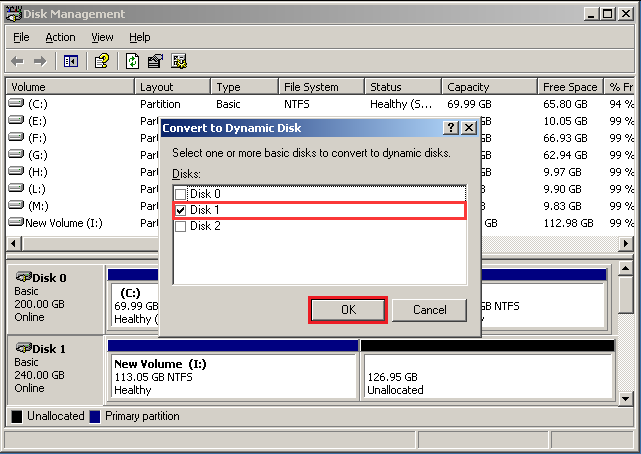Viewport: 641px width, 454px height.
Task: Enable the Disk 0 checkbox
Action: (180, 194)
